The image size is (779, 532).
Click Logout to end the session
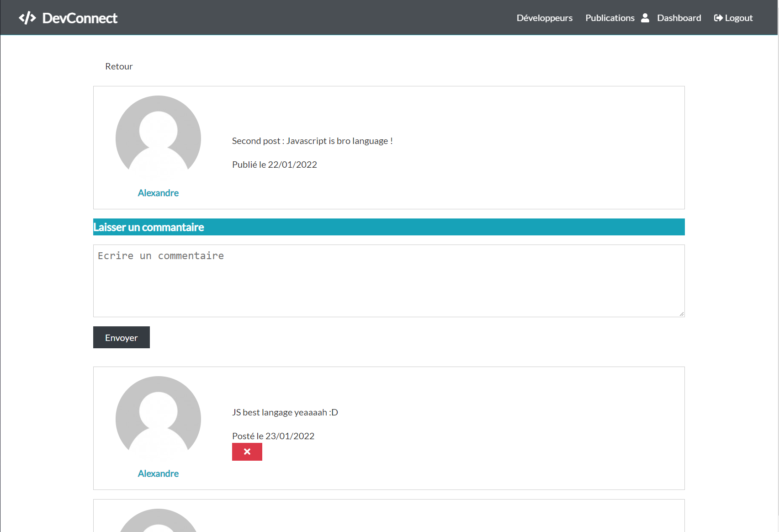coord(738,17)
